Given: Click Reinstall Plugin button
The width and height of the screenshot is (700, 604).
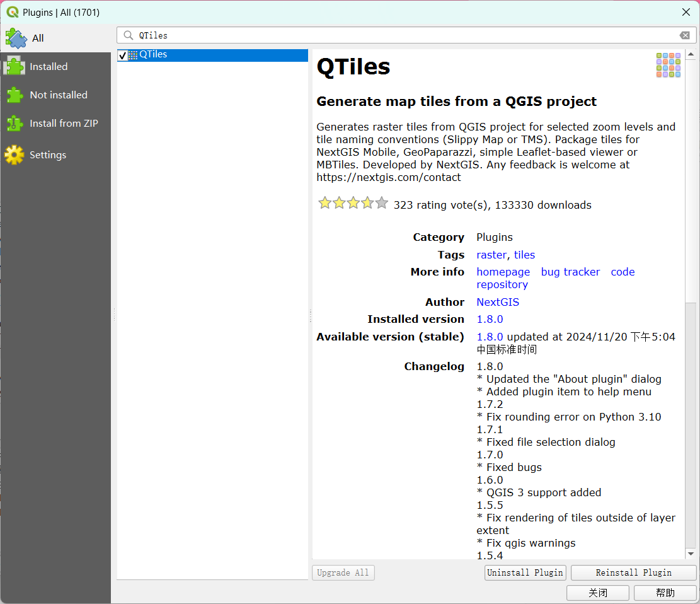Looking at the screenshot, I should pyautogui.click(x=633, y=572).
